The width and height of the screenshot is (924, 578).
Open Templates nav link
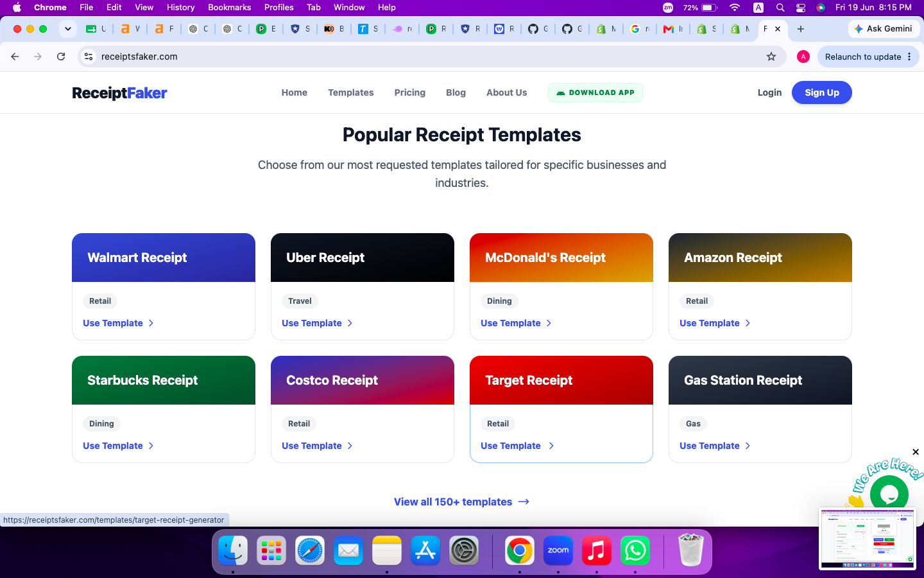coord(350,92)
